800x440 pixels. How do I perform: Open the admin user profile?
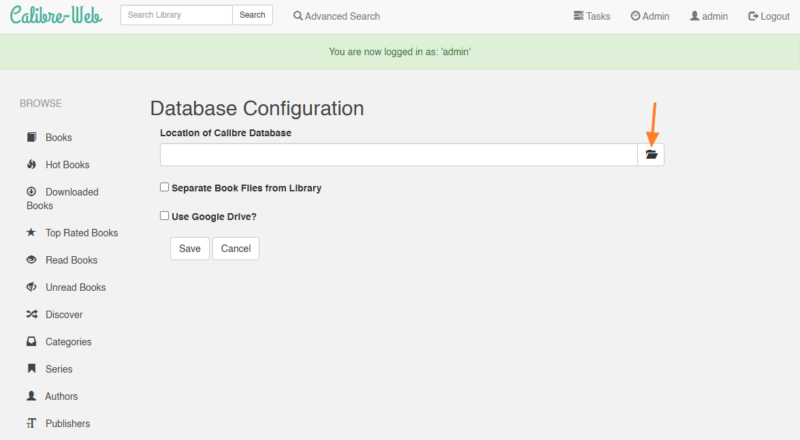click(709, 16)
